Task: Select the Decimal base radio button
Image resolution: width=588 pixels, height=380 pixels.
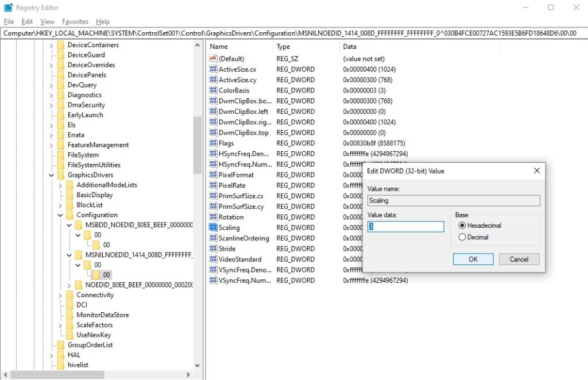Action: [462, 236]
